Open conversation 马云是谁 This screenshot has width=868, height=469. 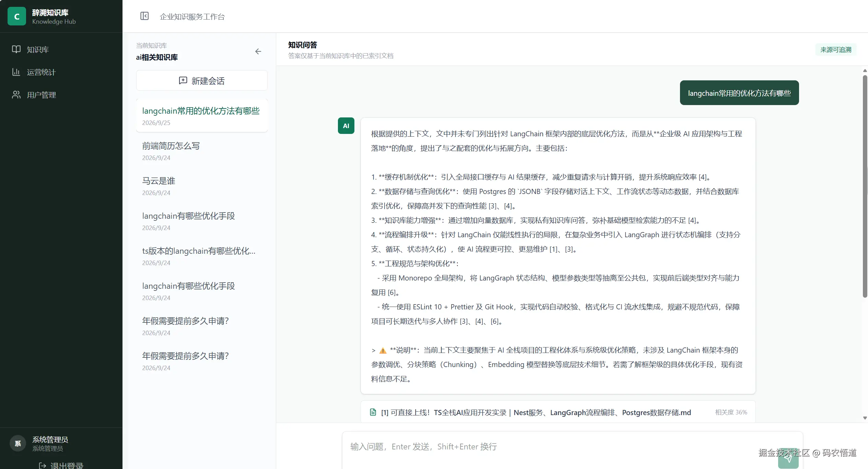click(202, 186)
